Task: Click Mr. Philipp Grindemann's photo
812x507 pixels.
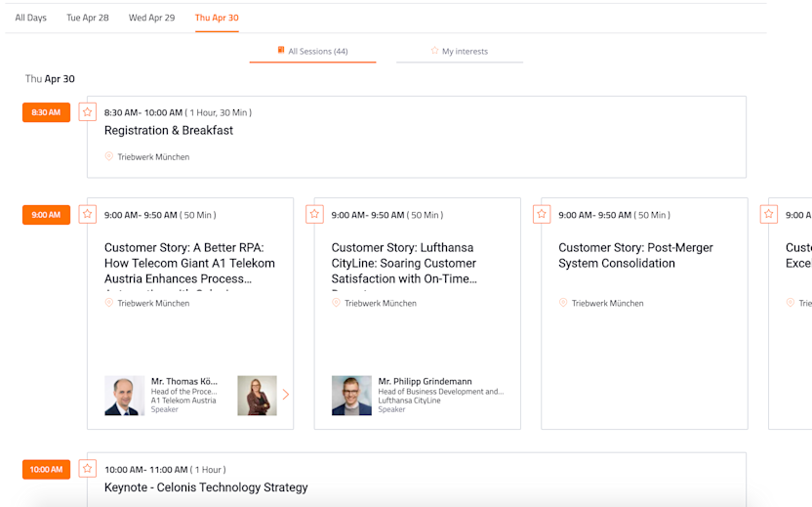Action: (x=351, y=396)
